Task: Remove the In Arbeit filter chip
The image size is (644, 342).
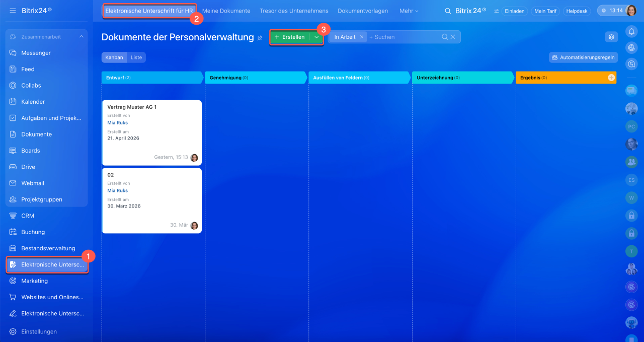Action: point(361,37)
